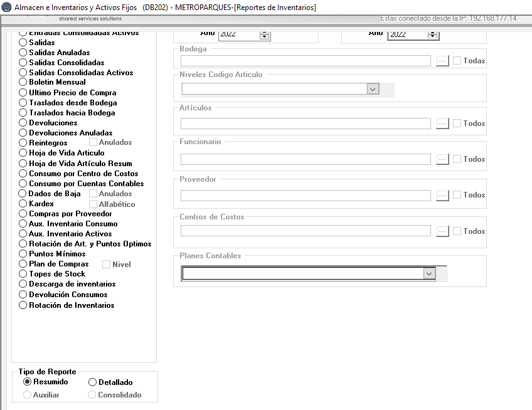This screenshot has height=410, width=532.
Task: Open the Artículos lookup button
Action: click(x=442, y=124)
